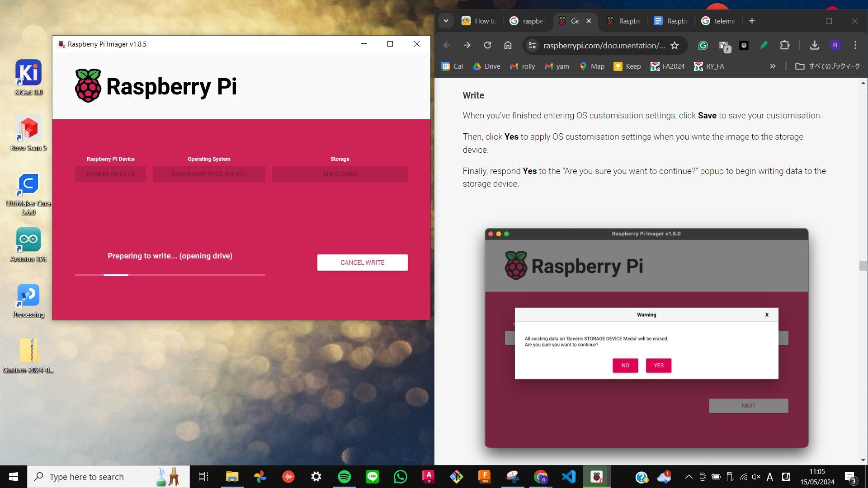
Task: Open Visual Studio Code from taskbar
Action: pos(569,477)
